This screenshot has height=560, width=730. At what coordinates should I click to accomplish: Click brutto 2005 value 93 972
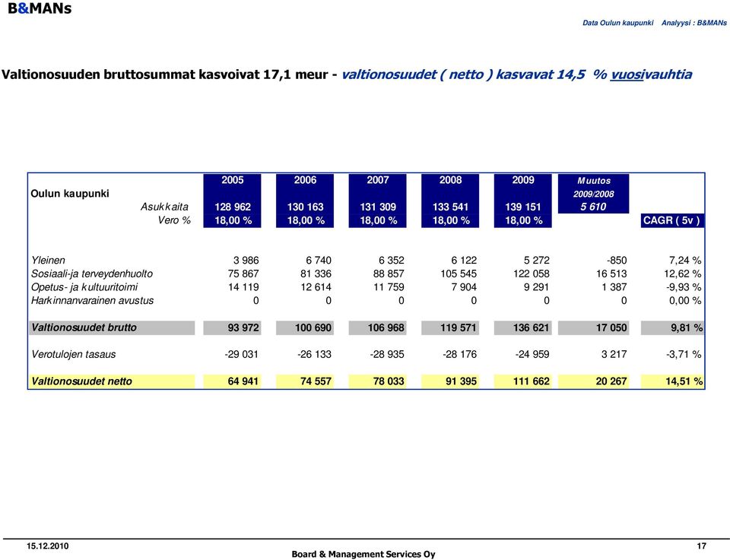click(243, 328)
